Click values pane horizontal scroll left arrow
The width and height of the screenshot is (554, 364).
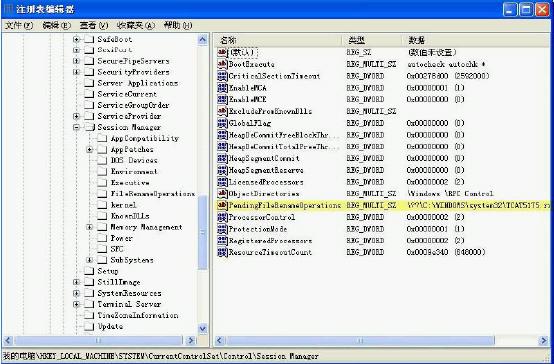(219, 340)
